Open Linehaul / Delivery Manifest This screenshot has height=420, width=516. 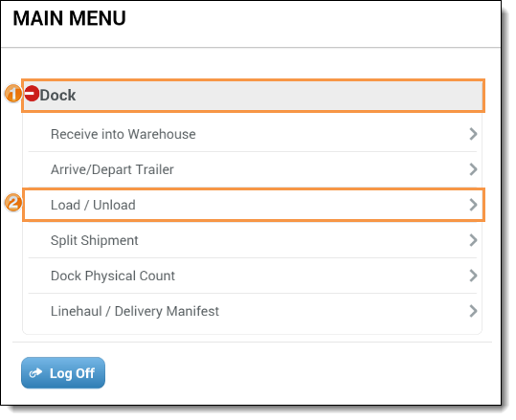click(x=253, y=311)
